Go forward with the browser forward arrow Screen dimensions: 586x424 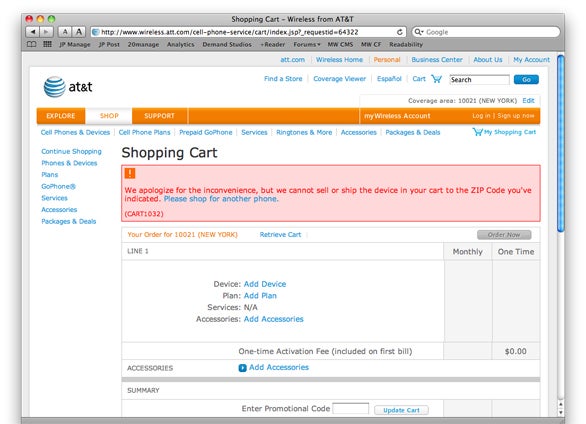pyautogui.click(x=46, y=32)
